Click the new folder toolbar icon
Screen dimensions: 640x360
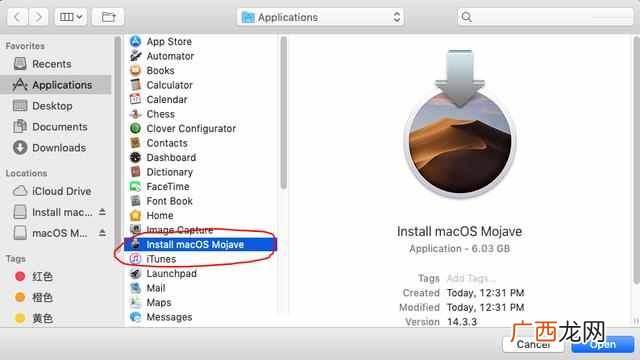pos(108,17)
